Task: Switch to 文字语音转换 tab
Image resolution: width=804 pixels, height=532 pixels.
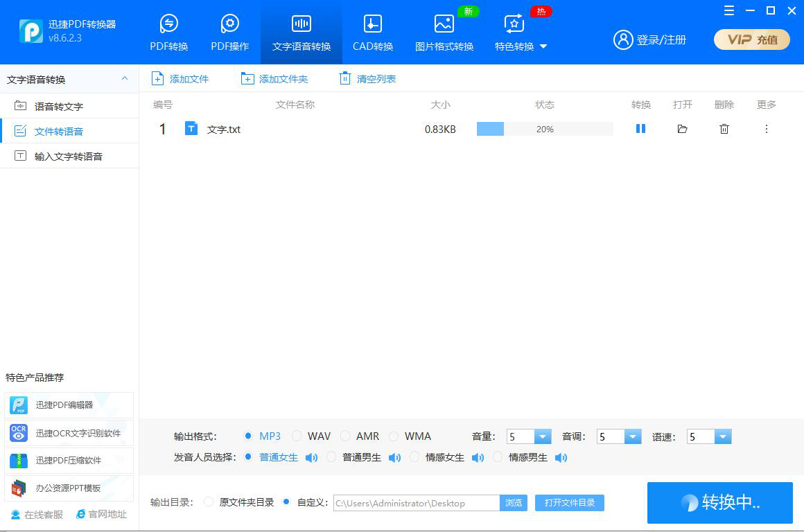Action: [301, 33]
